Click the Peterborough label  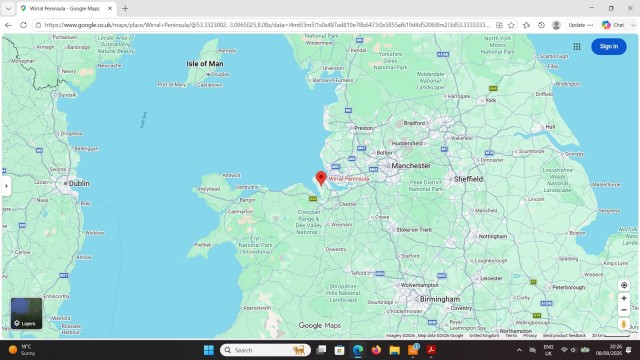pyautogui.click(x=569, y=287)
